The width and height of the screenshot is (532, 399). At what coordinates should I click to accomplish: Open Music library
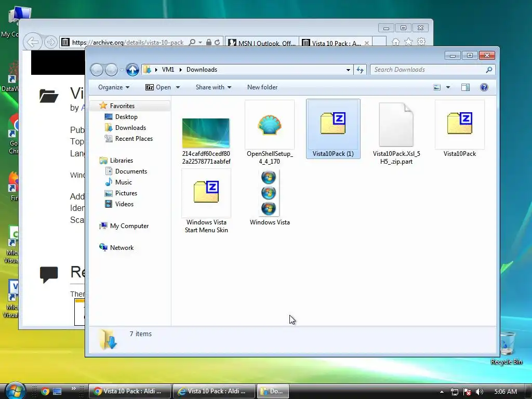coord(124,182)
